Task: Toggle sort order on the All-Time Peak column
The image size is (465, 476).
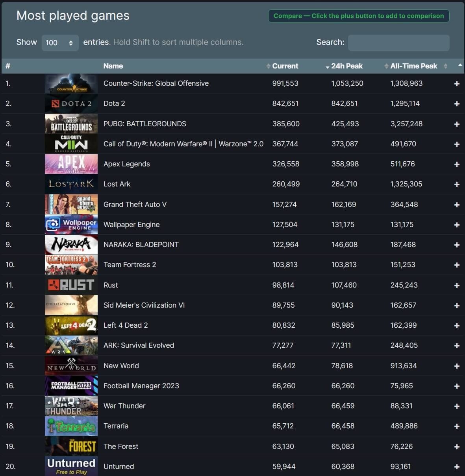Action: click(386, 66)
